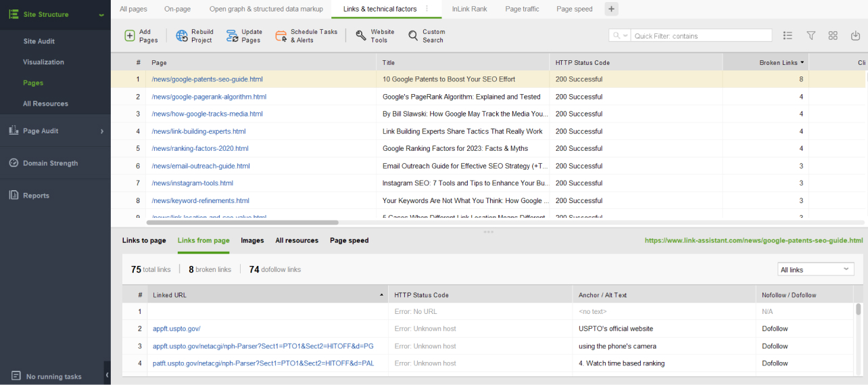Expand Page Audit section arrow
The width and height of the screenshot is (868, 385).
(102, 131)
